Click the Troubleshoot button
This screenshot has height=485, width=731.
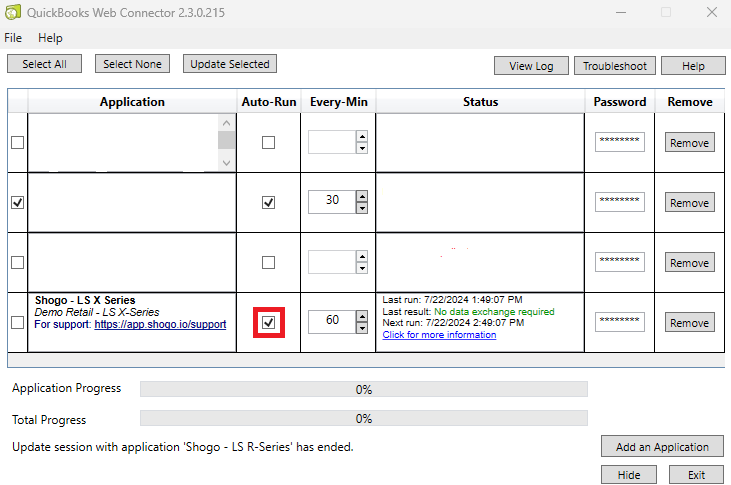pyautogui.click(x=614, y=66)
